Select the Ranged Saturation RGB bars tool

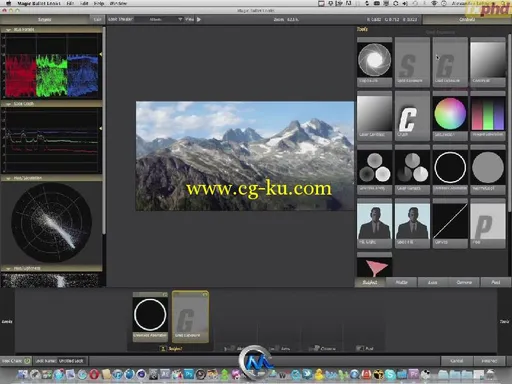[x=487, y=116]
